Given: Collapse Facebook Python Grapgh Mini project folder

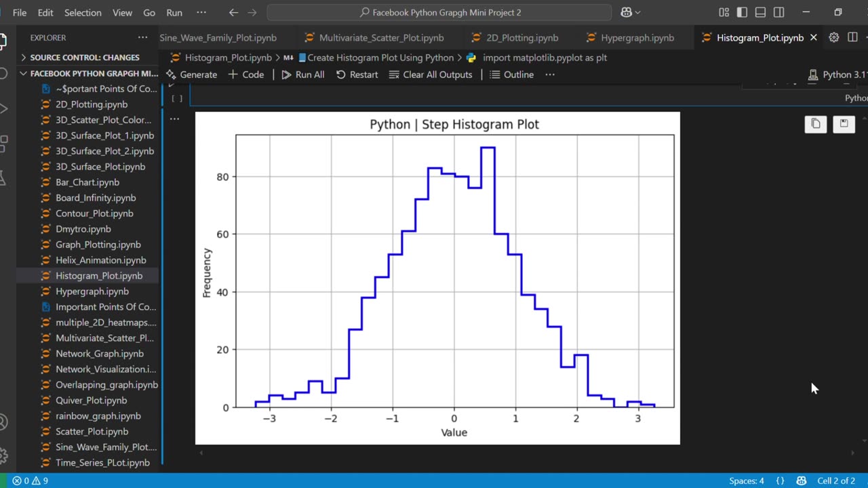Looking at the screenshot, I should point(88,73).
